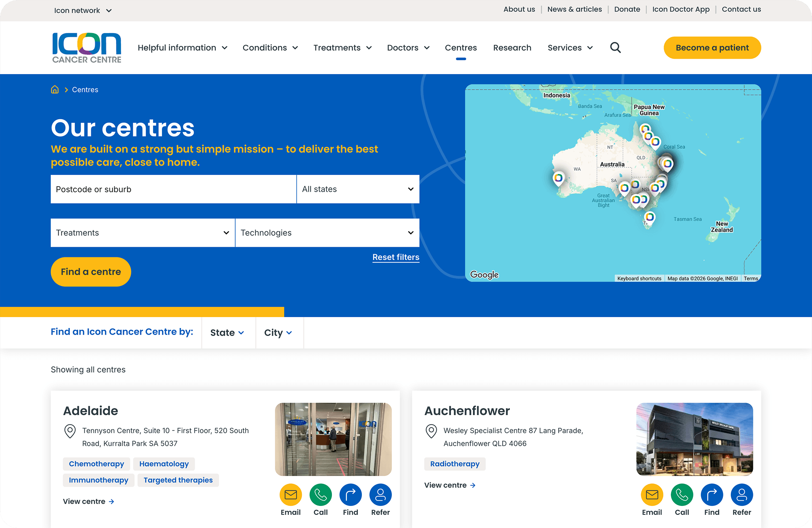Click the search magnifier icon
Image resolution: width=812 pixels, height=528 pixels.
615,48
